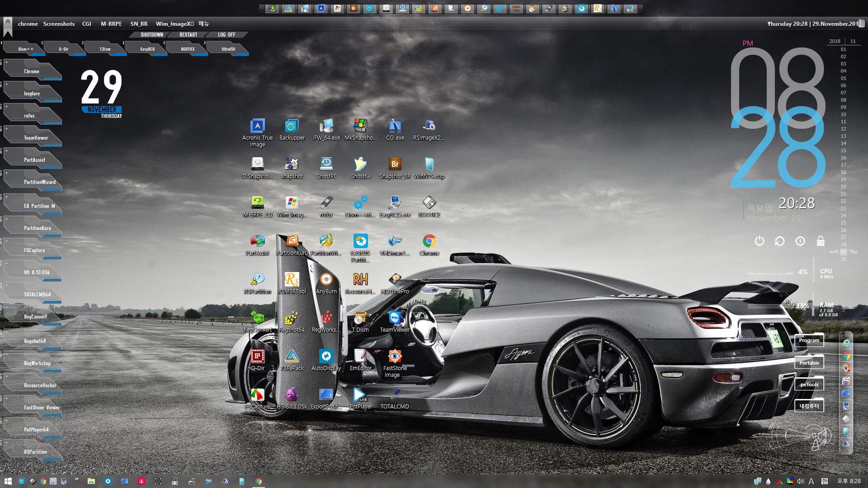Open the chrome menu in the top bar
Viewport: 868px width, 488px height.
pos(28,23)
